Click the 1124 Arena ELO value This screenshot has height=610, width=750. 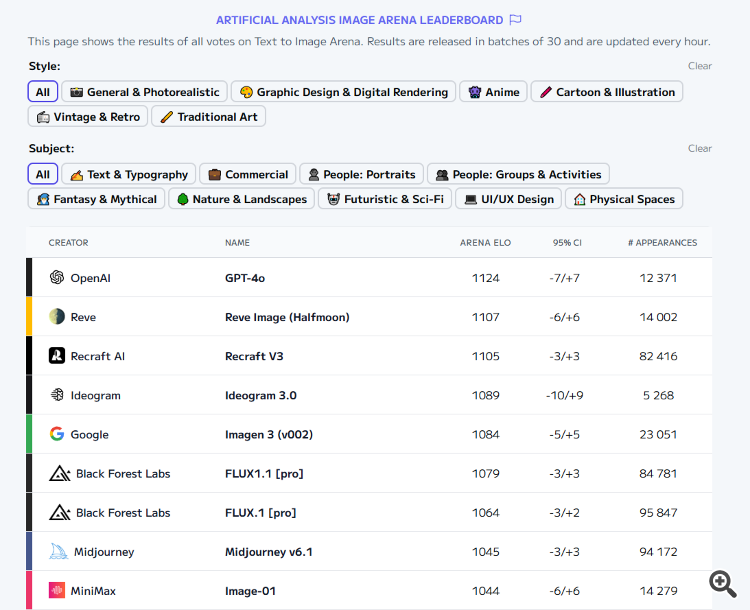pyautogui.click(x=485, y=278)
